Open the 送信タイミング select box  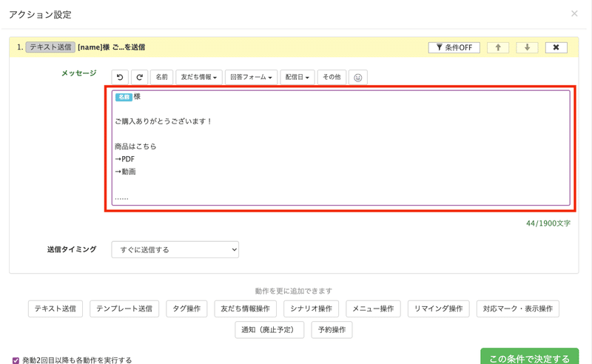pyautogui.click(x=175, y=249)
